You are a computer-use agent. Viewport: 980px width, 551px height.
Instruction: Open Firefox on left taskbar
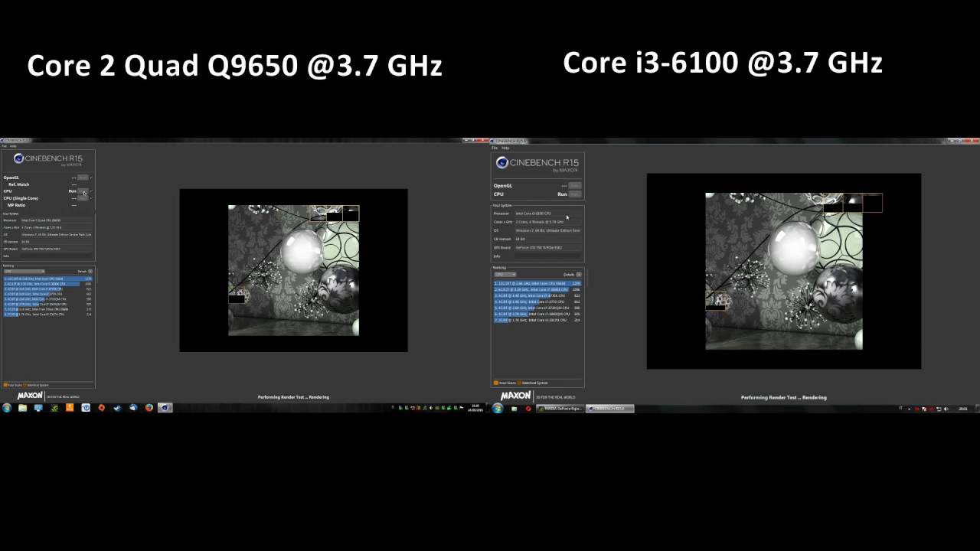click(149, 408)
